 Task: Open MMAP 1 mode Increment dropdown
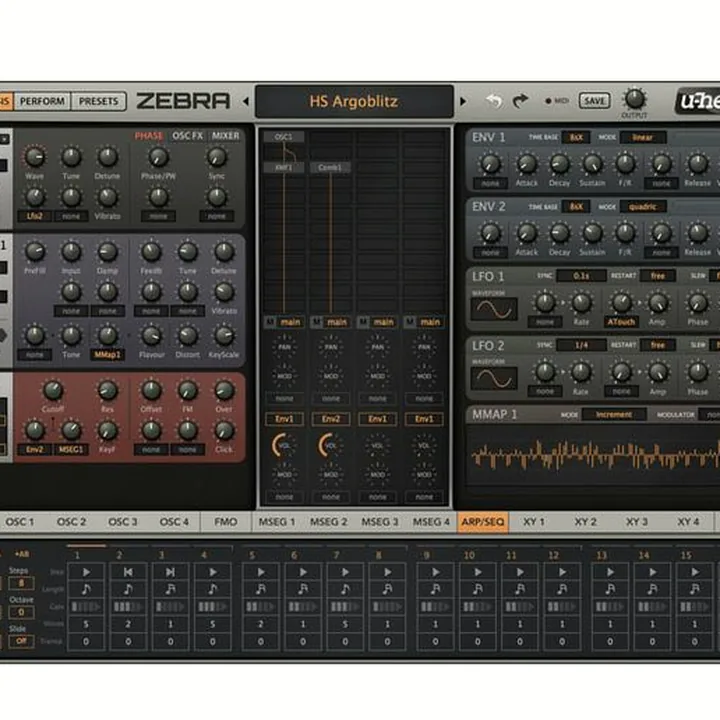pos(613,414)
